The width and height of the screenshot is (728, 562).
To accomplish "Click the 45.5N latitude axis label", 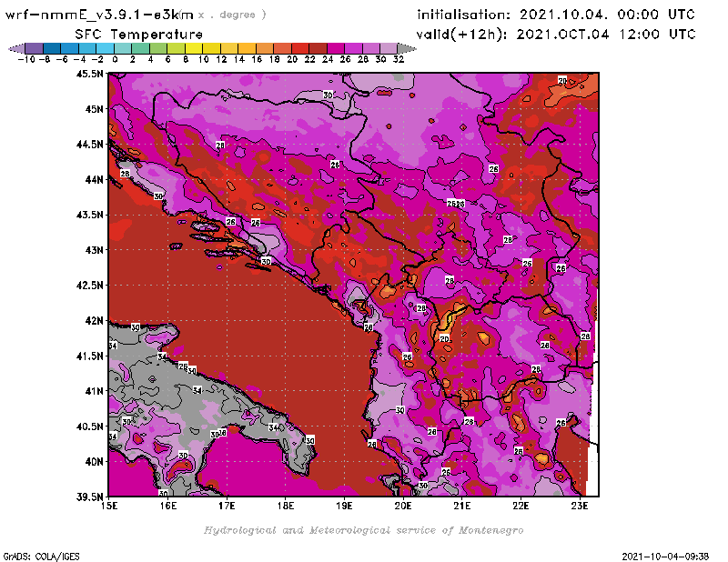I will pyautogui.click(x=89, y=74).
